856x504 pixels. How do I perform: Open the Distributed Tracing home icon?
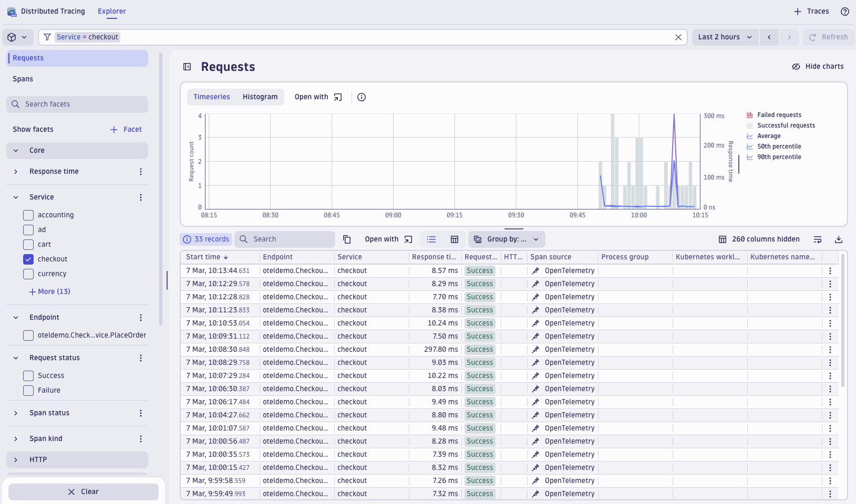point(12,11)
